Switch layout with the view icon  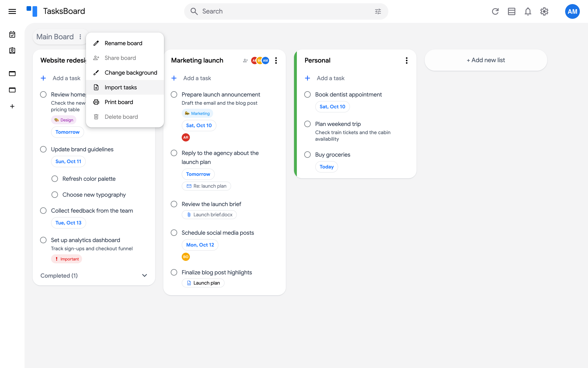coord(511,11)
